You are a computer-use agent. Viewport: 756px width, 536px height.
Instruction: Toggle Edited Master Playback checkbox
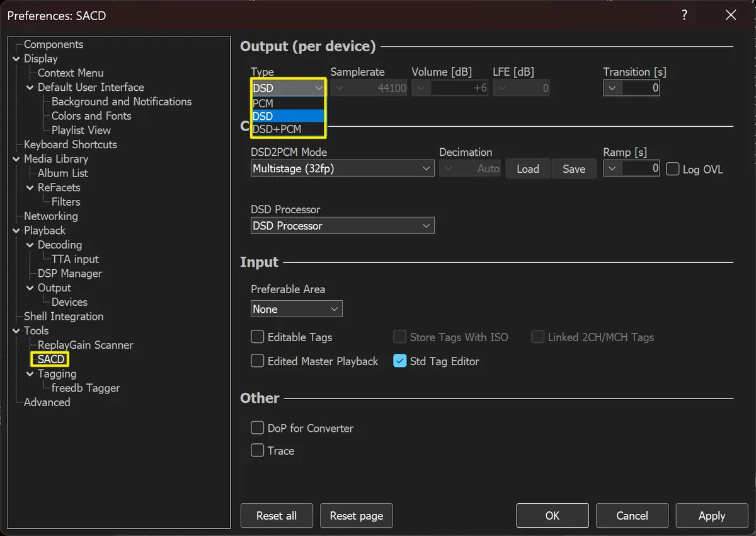click(x=258, y=361)
